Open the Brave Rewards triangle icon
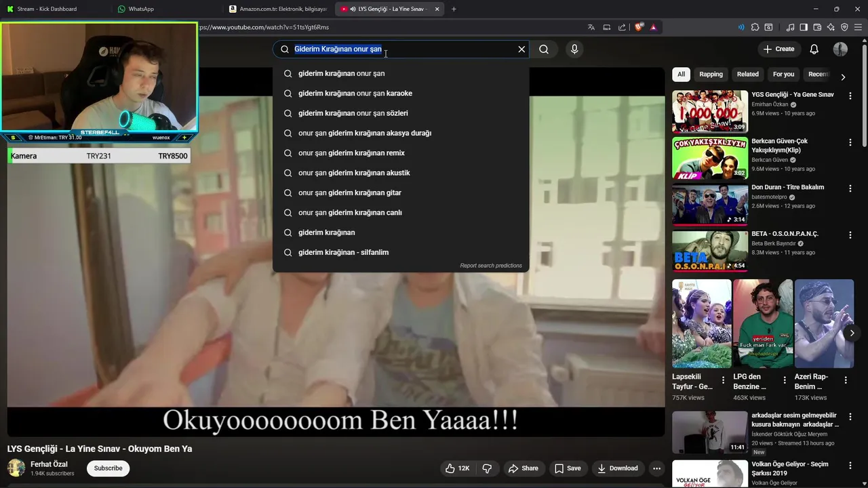 click(x=653, y=27)
